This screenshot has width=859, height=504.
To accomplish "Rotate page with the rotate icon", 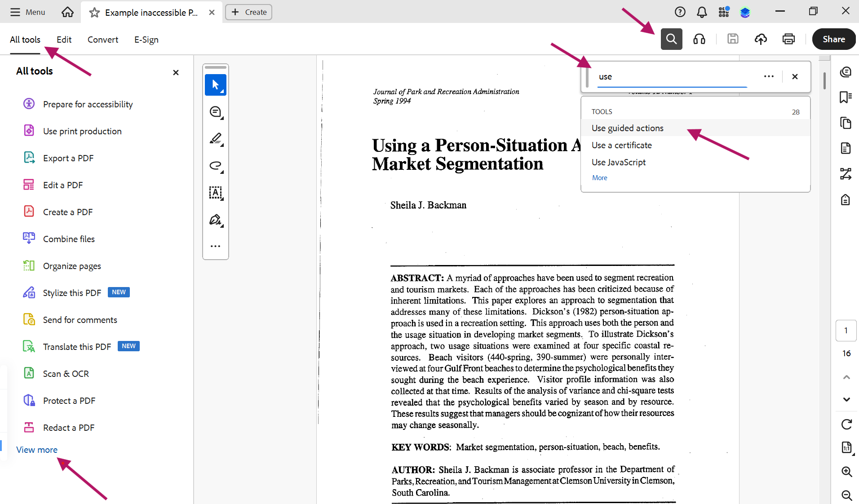I will pyautogui.click(x=846, y=424).
